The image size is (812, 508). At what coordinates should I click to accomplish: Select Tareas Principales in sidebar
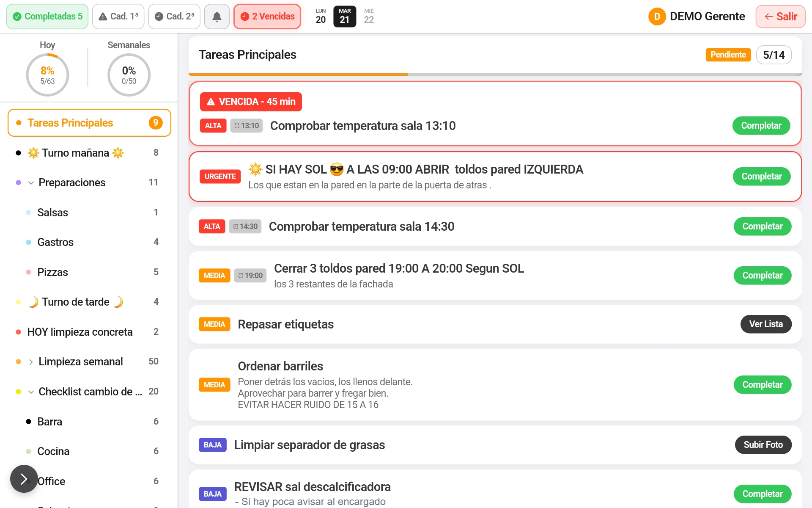[89, 123]
